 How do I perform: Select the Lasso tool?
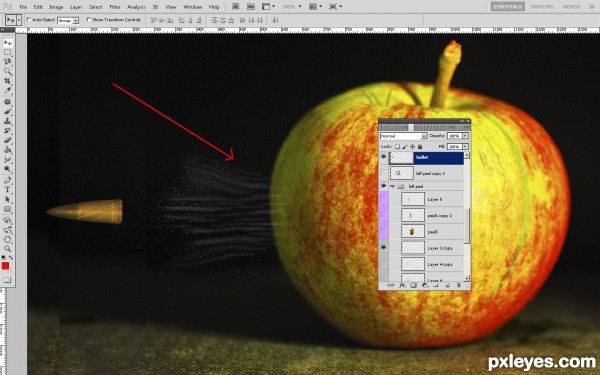[x=8, y=62]
